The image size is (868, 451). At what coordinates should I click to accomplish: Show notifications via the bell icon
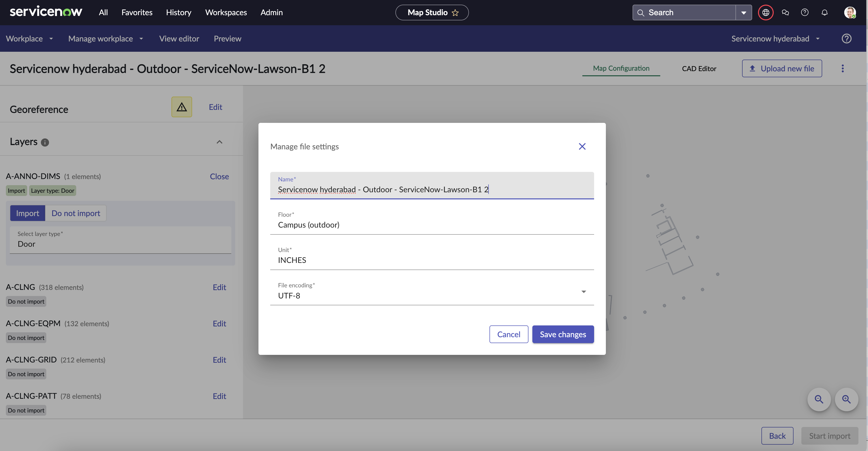pos(825,13)
